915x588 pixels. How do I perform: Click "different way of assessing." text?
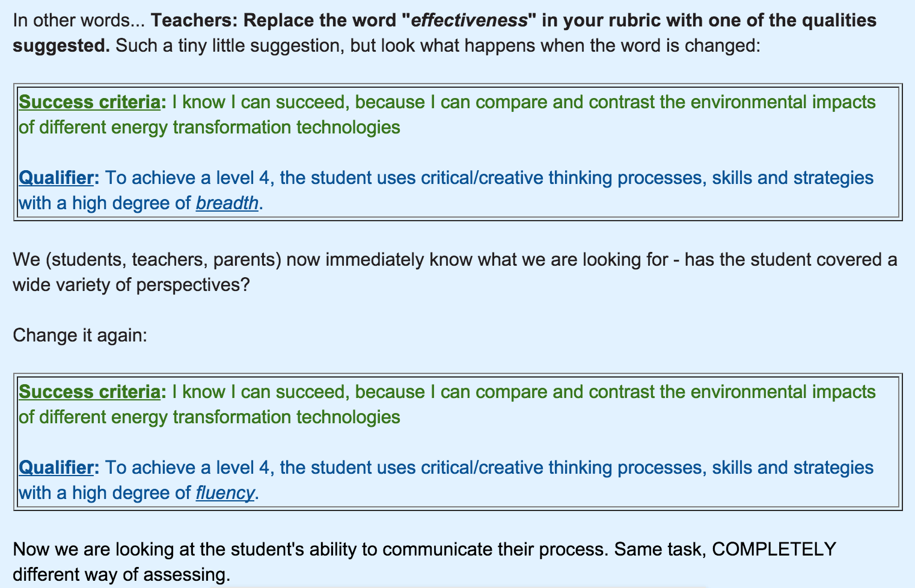121,575
